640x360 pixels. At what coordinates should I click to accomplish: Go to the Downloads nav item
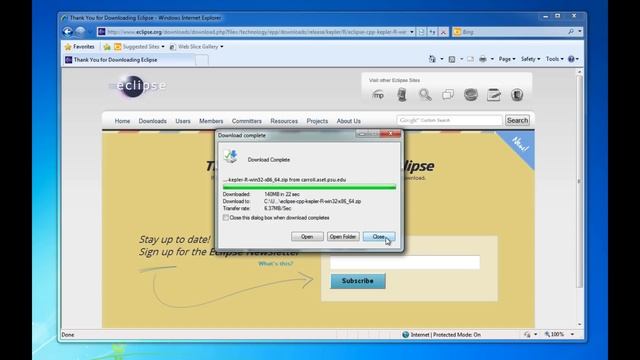[152, 121]
